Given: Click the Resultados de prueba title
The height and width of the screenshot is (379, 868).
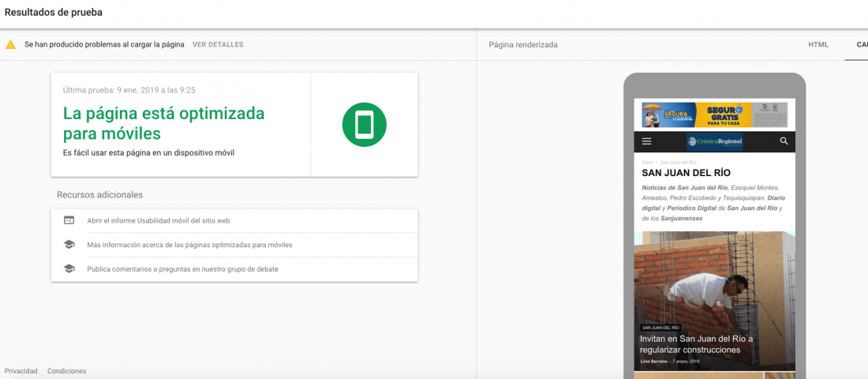Looking at the screenshot, I should (x=53, y=12).
